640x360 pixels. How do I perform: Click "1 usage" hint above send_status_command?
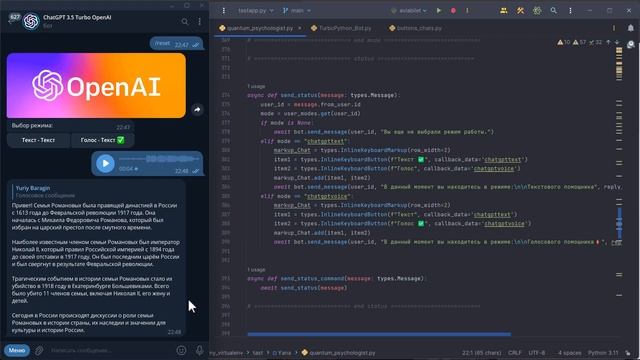coord(256,270)
